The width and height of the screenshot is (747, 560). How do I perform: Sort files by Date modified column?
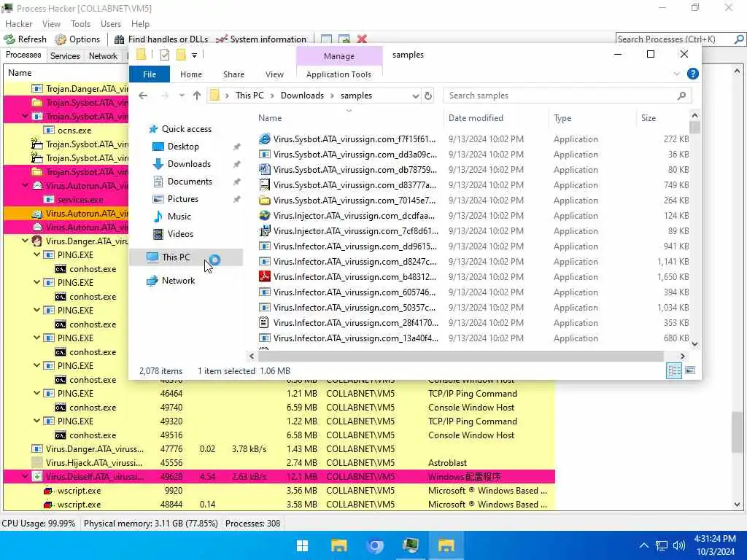(x=495, y=118)
